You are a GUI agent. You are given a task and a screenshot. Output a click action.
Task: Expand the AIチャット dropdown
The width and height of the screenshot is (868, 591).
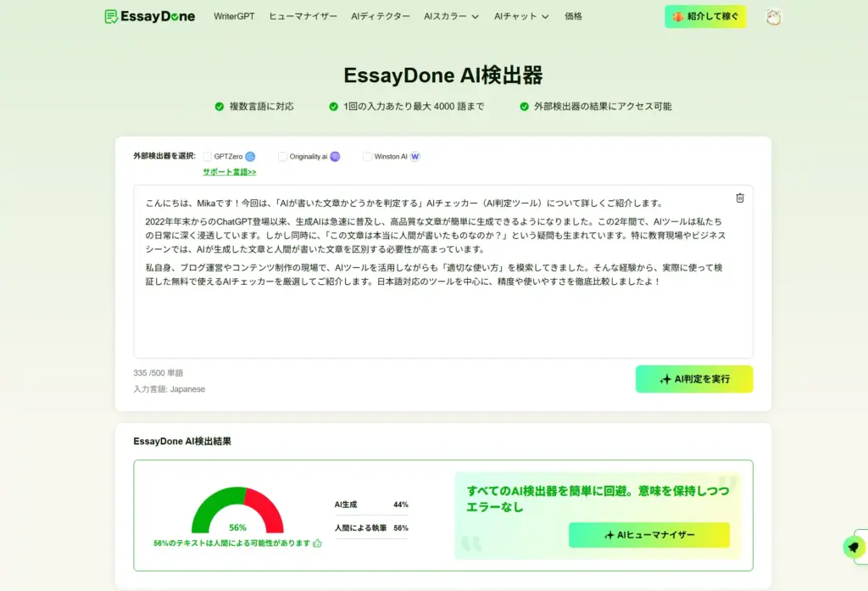point(521,17)
